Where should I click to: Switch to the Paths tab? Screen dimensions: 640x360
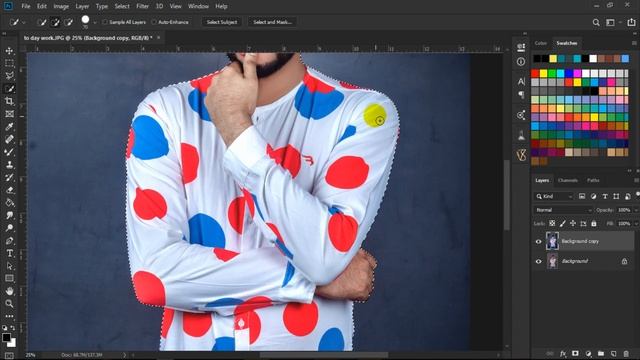pos(593,180)
